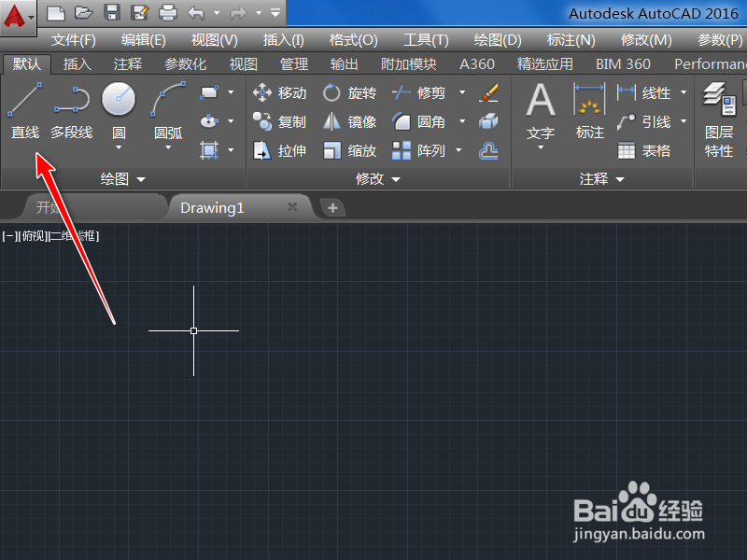Image resolution: width=747 pixels, height=560 pixels.
Task: Open the Format (格式) menu
Action: (354, 40)
